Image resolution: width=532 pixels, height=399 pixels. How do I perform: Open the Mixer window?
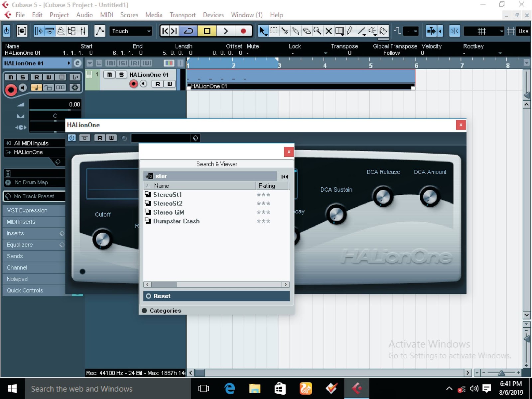[x=83, y=31]
